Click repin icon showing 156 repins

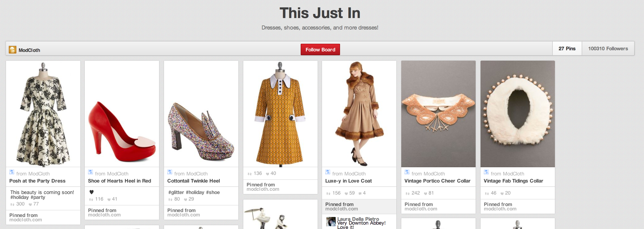[x=328, y=193]
